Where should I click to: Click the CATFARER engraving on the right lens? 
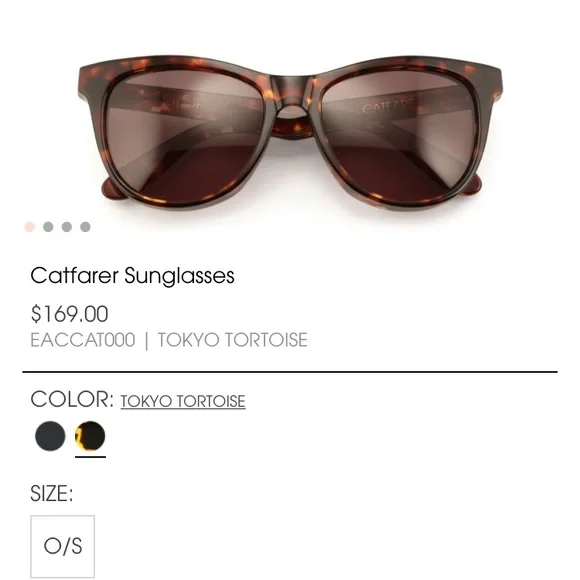click(x=388, y=105)
